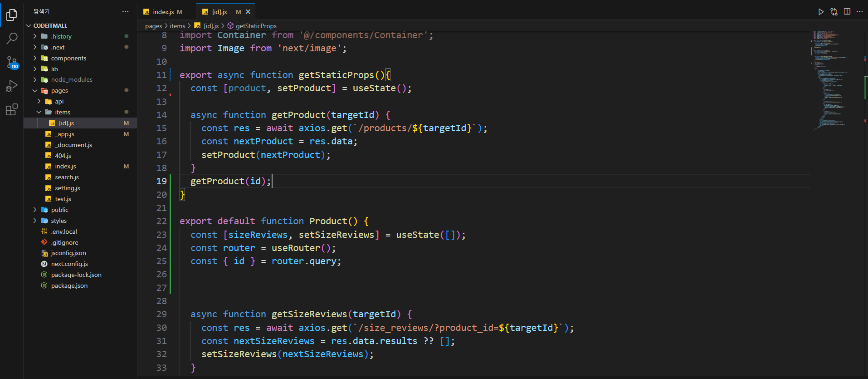Open package.json file
Viewport: 868px width, 379px height.
tap(80, 285)
